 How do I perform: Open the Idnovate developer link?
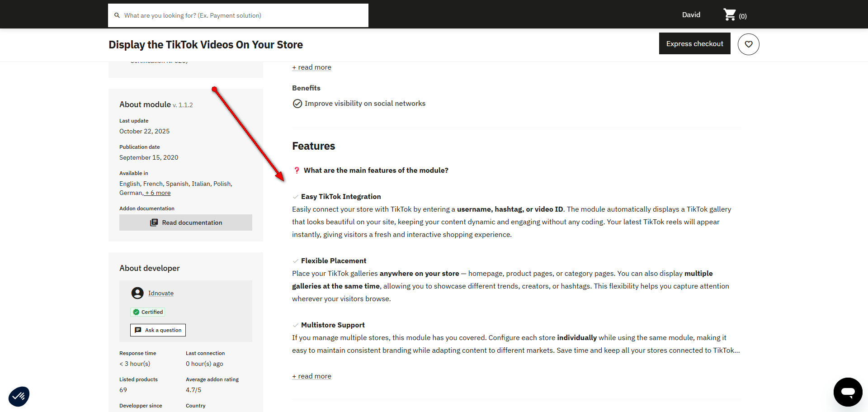point(161,293)
